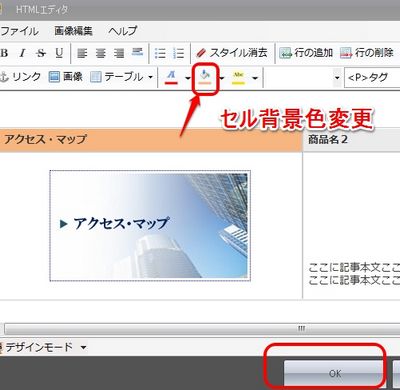Open font color dropdown arrow

click(188, 78)
